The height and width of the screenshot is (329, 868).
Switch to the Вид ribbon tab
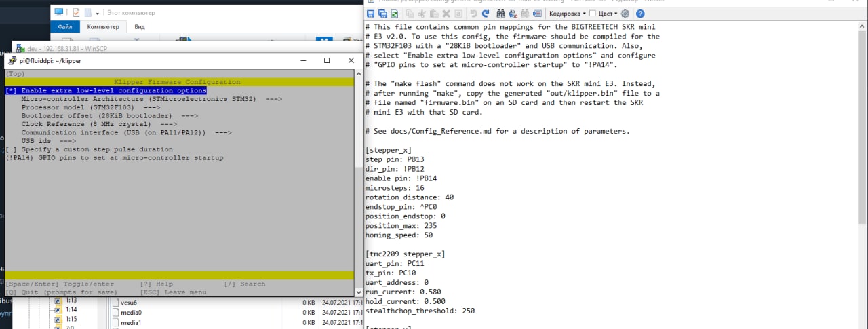click(139, 27)
